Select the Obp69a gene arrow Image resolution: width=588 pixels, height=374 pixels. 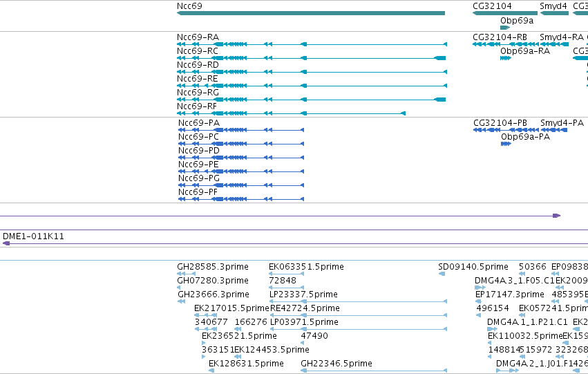point(505,28)
